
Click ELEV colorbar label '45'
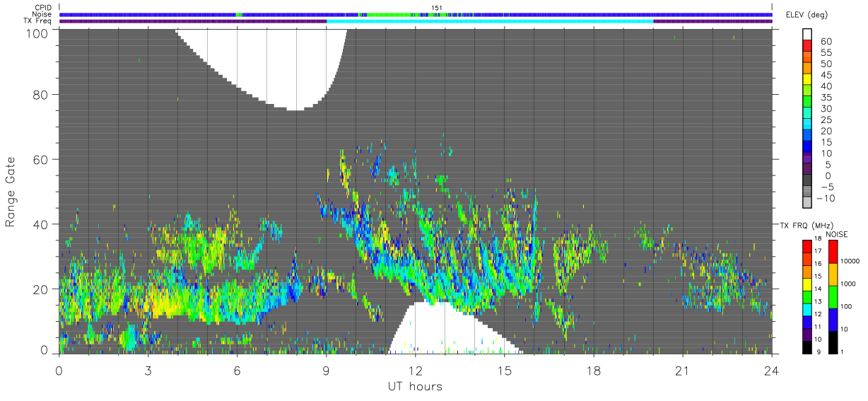click(826, 76)
